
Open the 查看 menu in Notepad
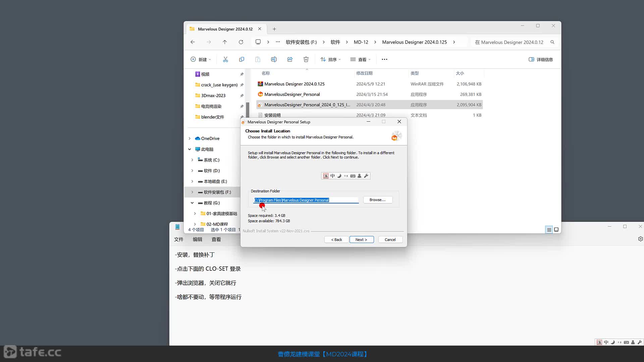click(x=216, y=239)
